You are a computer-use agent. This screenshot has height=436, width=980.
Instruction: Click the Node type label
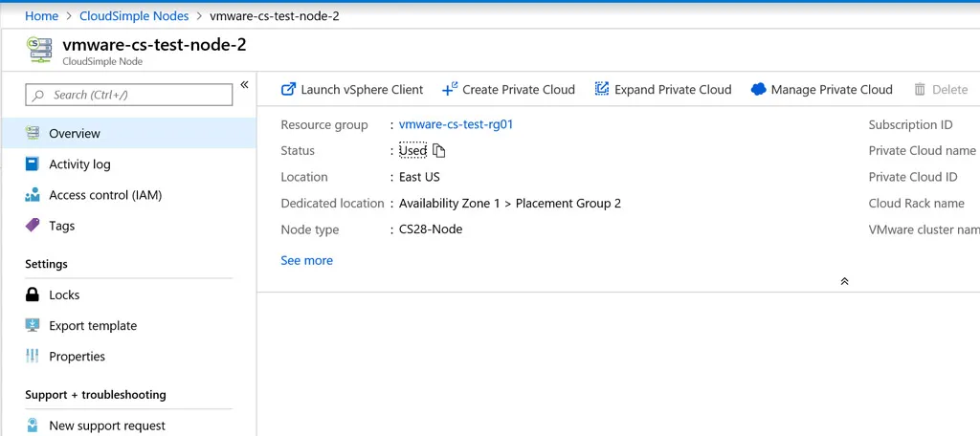click(x=309, y=229)
